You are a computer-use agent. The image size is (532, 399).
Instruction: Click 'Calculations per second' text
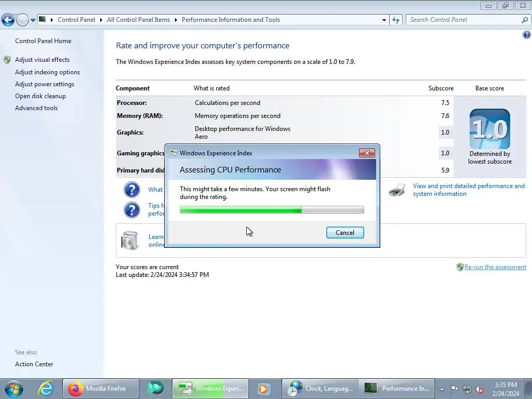pyautogui.click(x=228, y=103)
